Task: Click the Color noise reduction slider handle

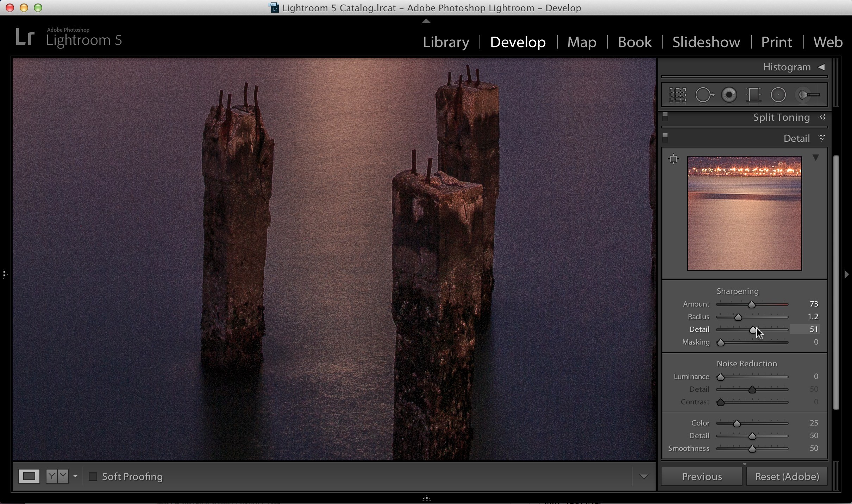Action: (x=737, y=423)
